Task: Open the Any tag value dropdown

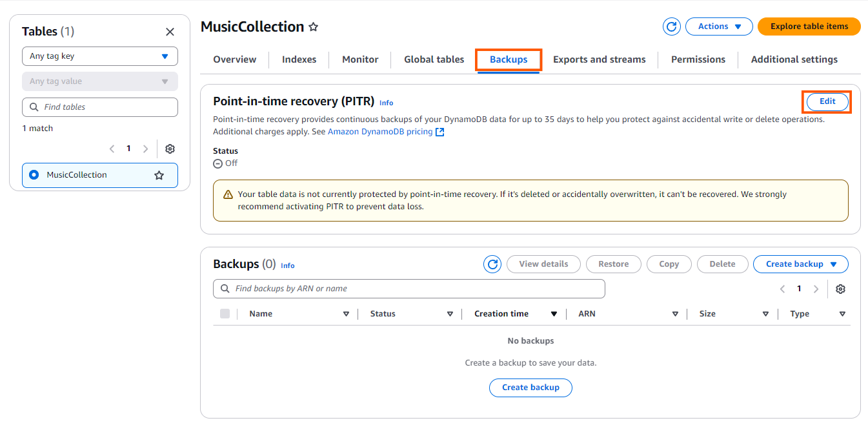Action: coord(100,81)
